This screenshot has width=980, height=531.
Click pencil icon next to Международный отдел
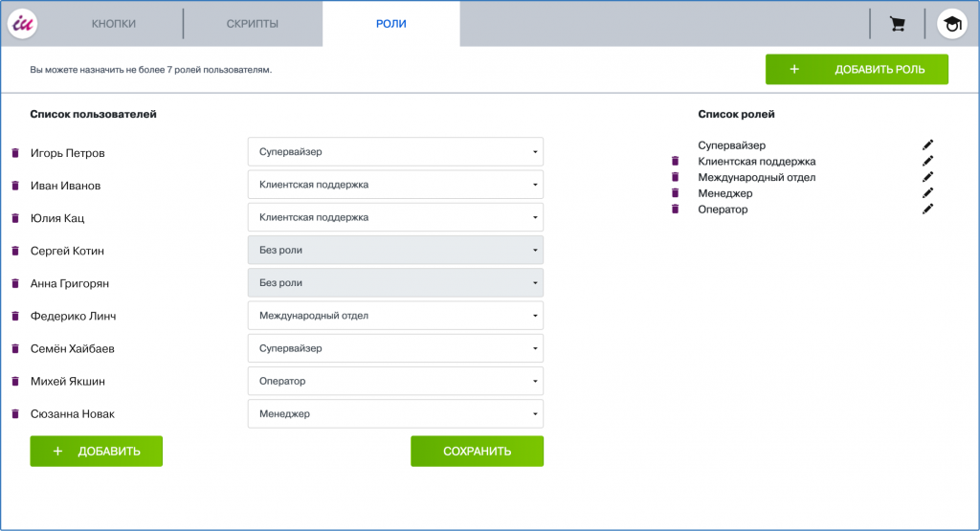click(x=927, y=177)
